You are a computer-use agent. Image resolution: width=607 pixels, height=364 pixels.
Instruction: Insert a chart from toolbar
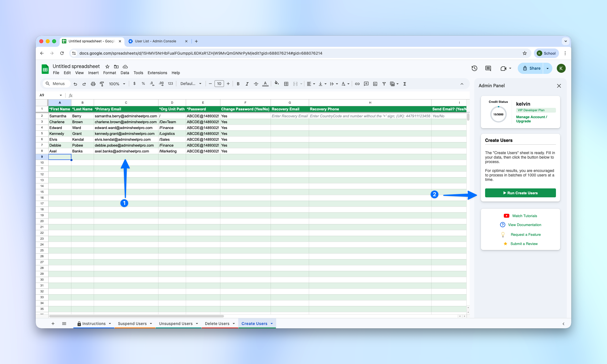point(375,84)
